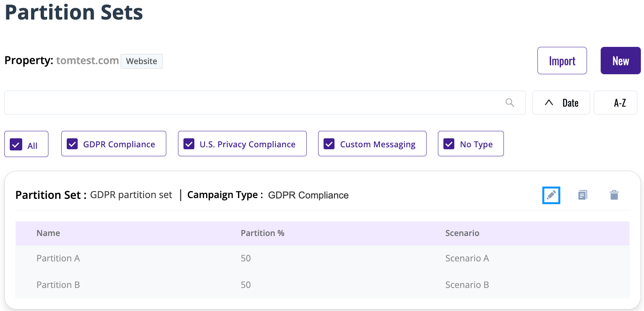This screenshot has width=644, height=311.
Task: Click the Scenario B cell
Action: pos(467,285)
